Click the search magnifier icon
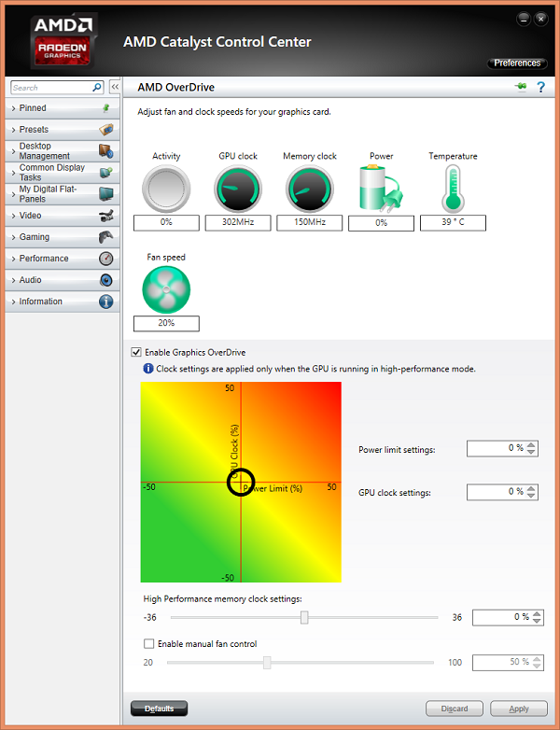 (97, 87)
